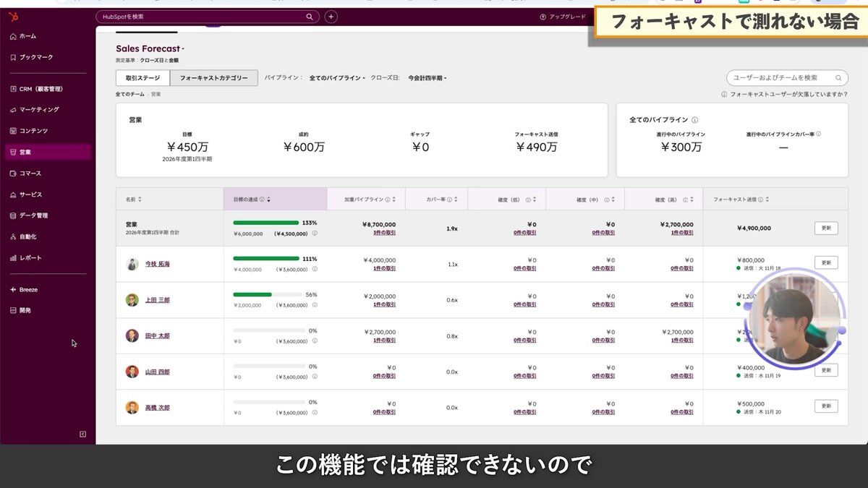Click 更新 button on 今枝 拓海's row

click(825, 262)
